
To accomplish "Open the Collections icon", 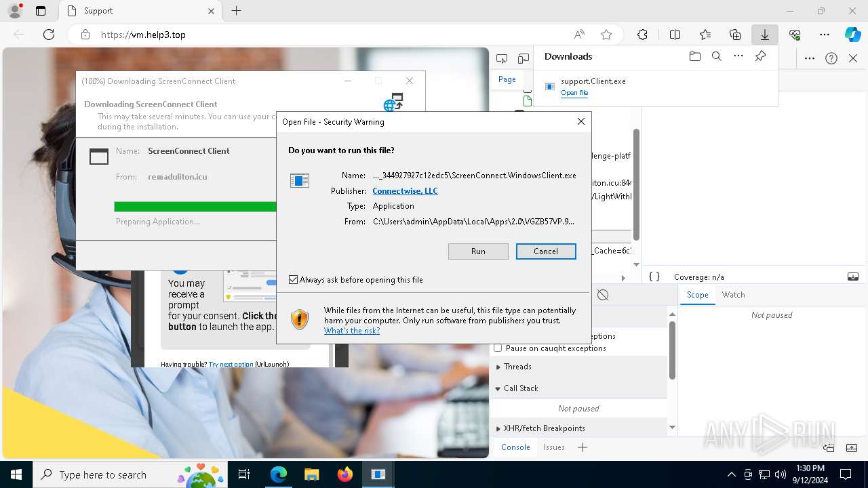I will [x=735, y=35].
